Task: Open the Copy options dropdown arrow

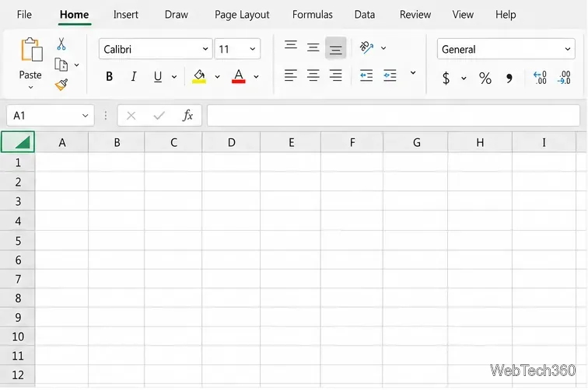Action: (x=76, y=64)
